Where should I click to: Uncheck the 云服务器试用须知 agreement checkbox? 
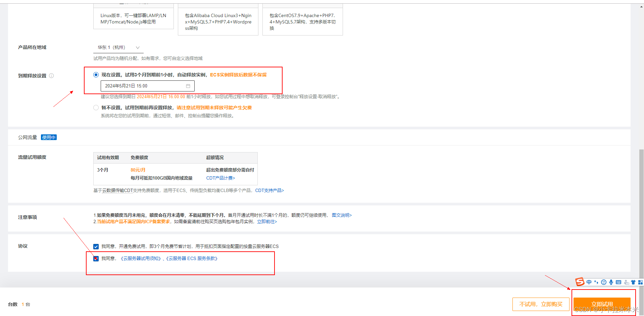[x=96, y=258]
